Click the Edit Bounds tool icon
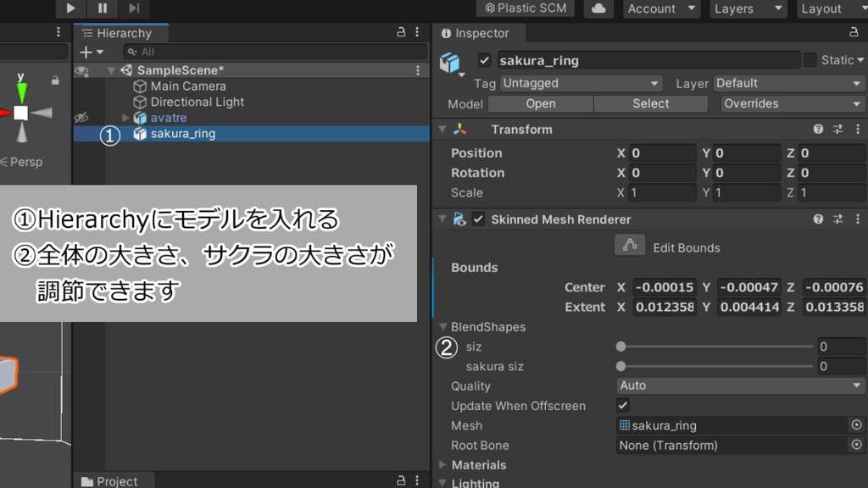Screen dimensions: 868x488 coord(628,245)
